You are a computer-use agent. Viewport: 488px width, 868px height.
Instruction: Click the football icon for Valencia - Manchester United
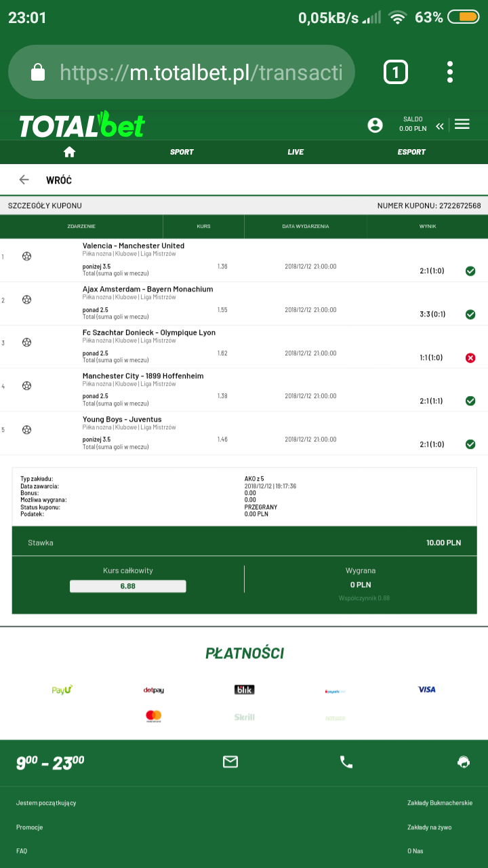click(x=26, y=256)
